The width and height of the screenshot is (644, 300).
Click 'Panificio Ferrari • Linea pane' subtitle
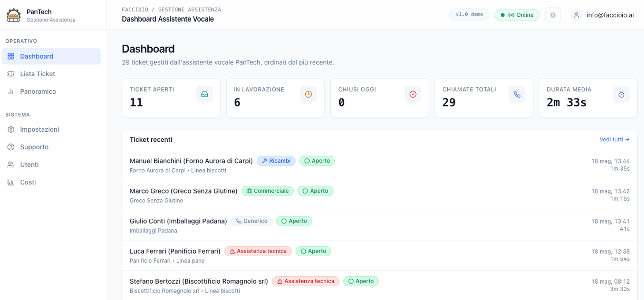coord(167,261)
